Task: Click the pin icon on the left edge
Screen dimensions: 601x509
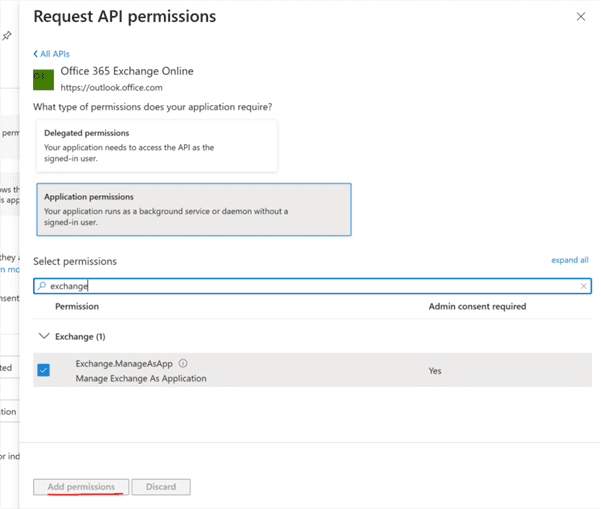Action: (x=7, y=36)
